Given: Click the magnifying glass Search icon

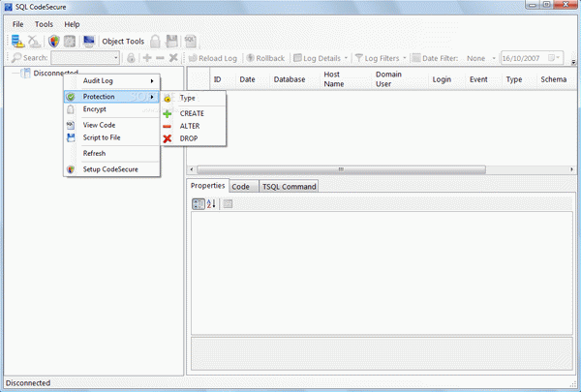Looking at the screenshot, I should point(16,58).
